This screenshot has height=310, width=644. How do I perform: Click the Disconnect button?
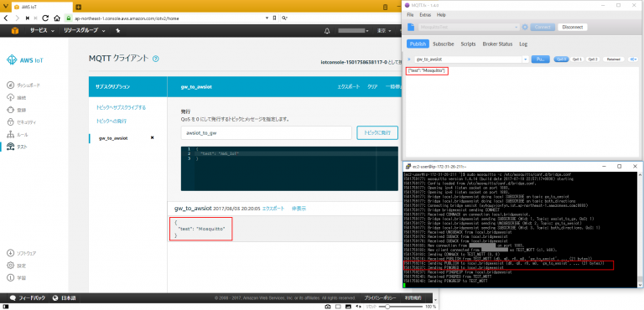pyautogui.click(x=572, y=27)
